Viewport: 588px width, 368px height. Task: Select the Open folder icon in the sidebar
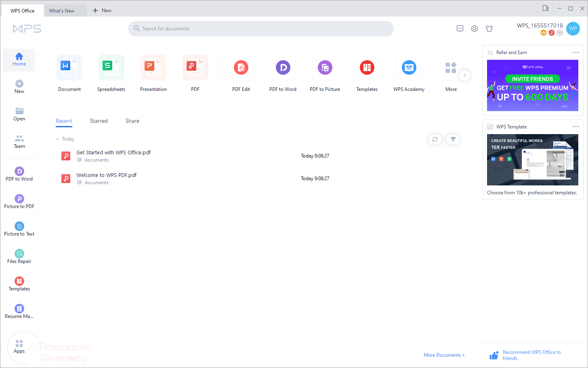tap(19, 111)
